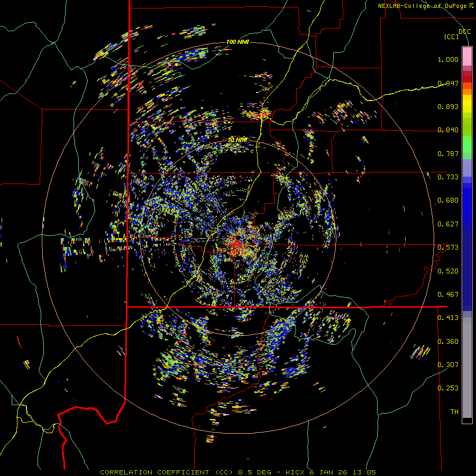Click the 50 NMI range ring label
The width and height of the screenshot is (476, 476).
coord(237,140)
